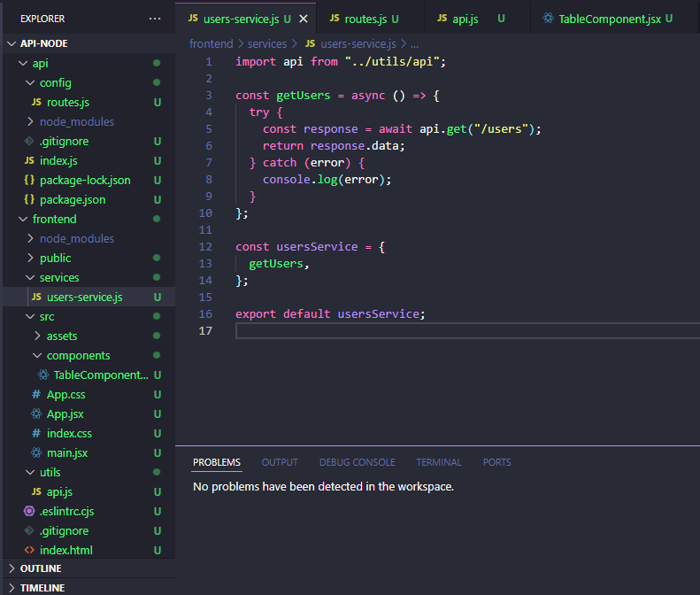This screenshot has width=700, height=595.
Task: Open the React file TableComponent in explorer
Action: click(x=100, y=375)
